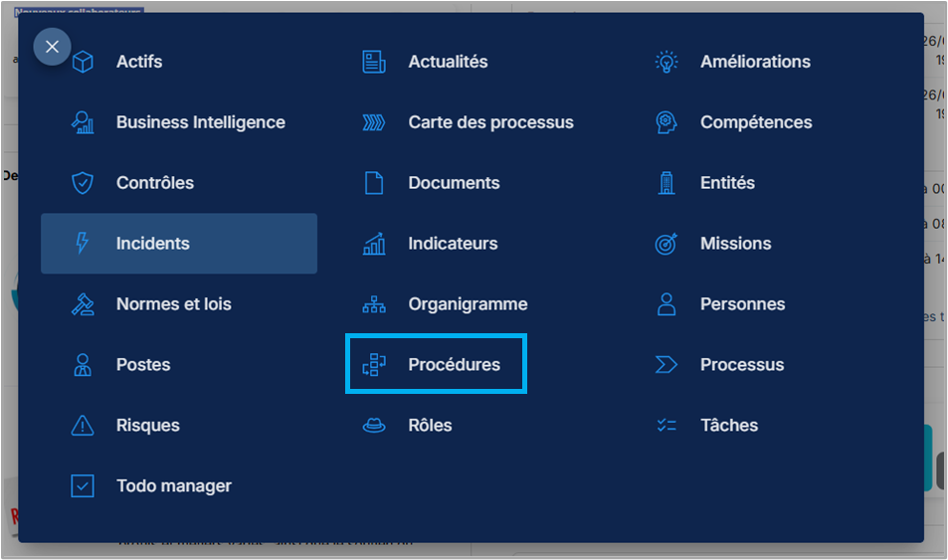
Task: Click the Todo manager checkbox icon
Action: (83, 486)
